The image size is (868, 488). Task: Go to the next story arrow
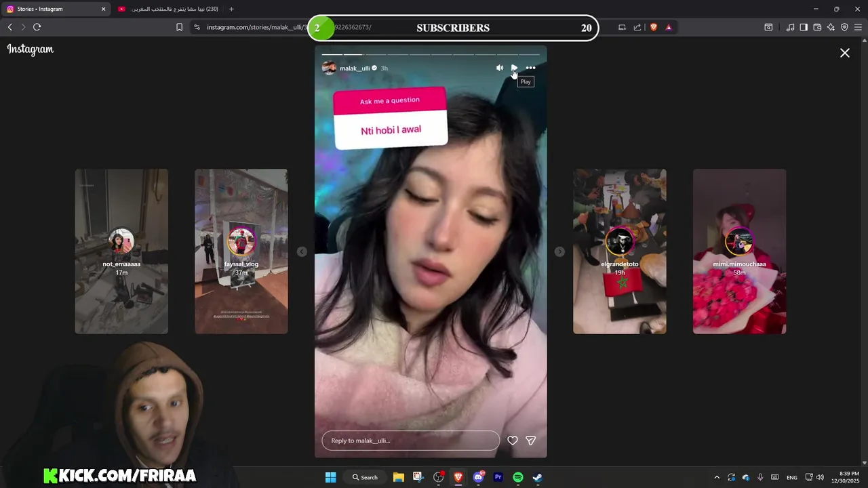[559, 251]
